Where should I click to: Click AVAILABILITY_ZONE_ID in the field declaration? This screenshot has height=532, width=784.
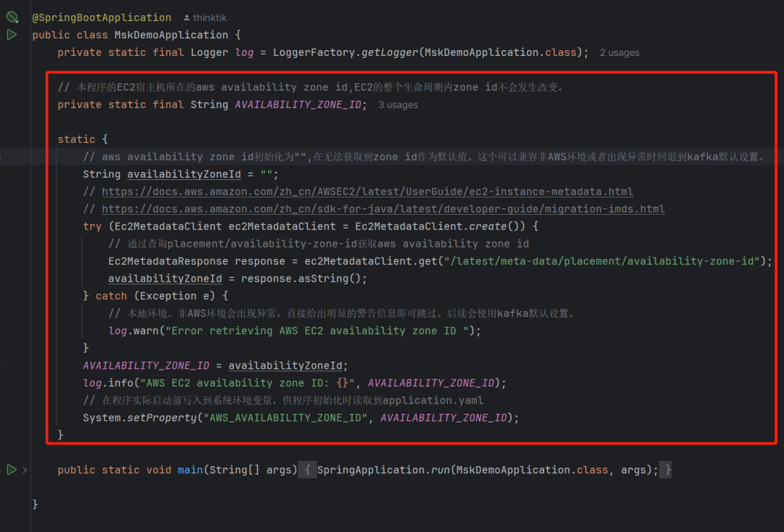tap(298, 105)
